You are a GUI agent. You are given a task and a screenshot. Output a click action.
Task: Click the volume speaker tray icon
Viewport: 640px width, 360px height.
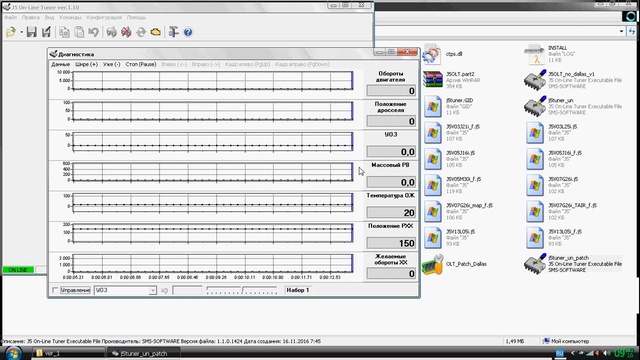coord(607,353)
